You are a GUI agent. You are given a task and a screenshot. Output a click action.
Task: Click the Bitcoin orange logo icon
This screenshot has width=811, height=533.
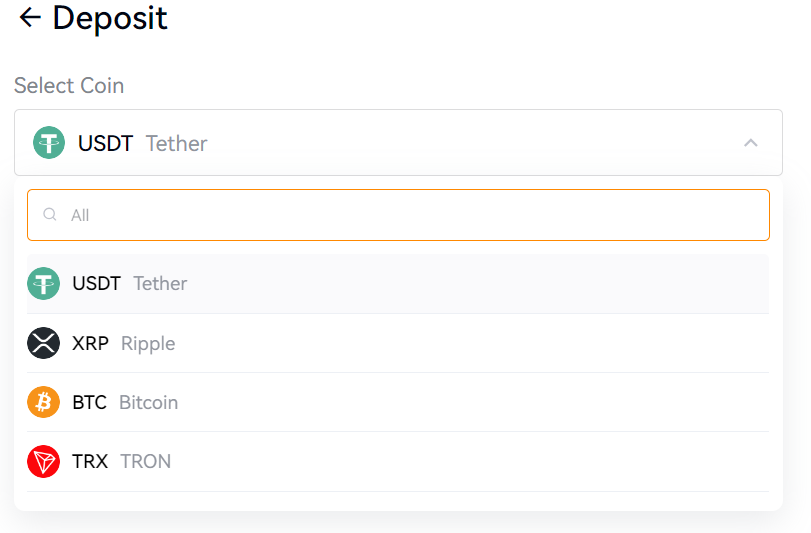pos(43,402)
